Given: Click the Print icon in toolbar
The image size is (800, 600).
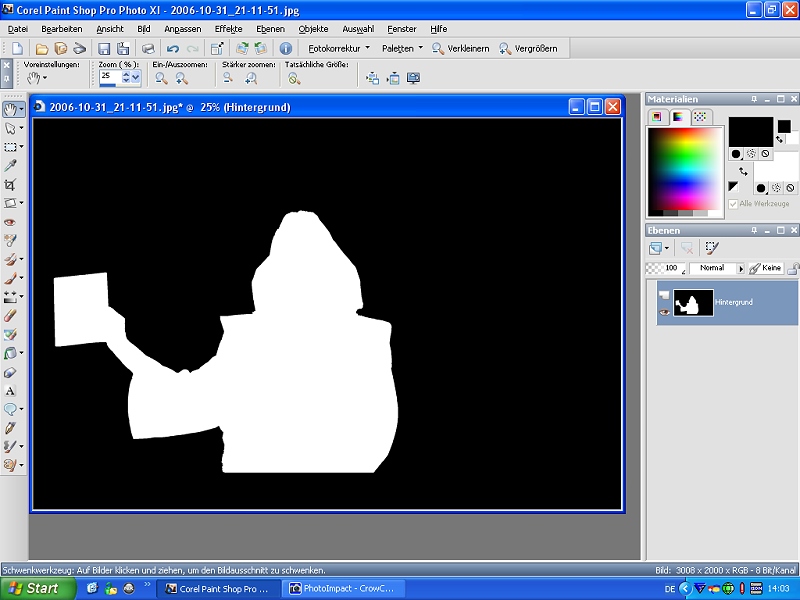Looking at the screenshot, I should (x=148, y=48).
